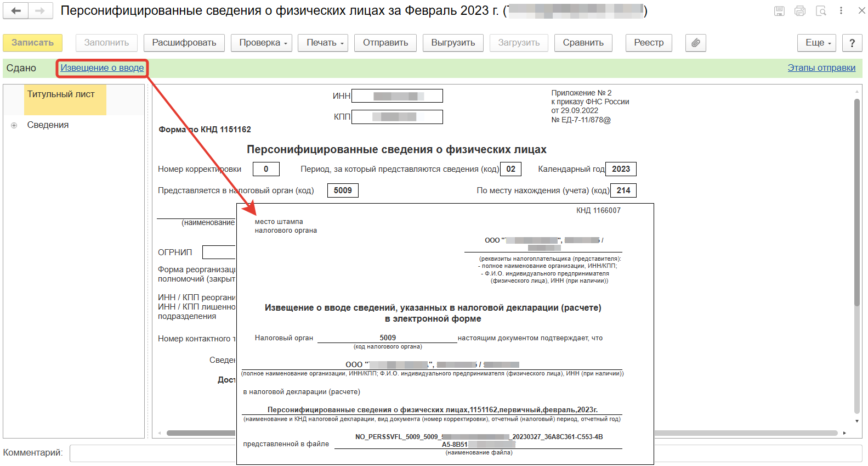This screenshot has height=466, width=868.
Task: Click the Загрузить button
Action: [519, 43]
